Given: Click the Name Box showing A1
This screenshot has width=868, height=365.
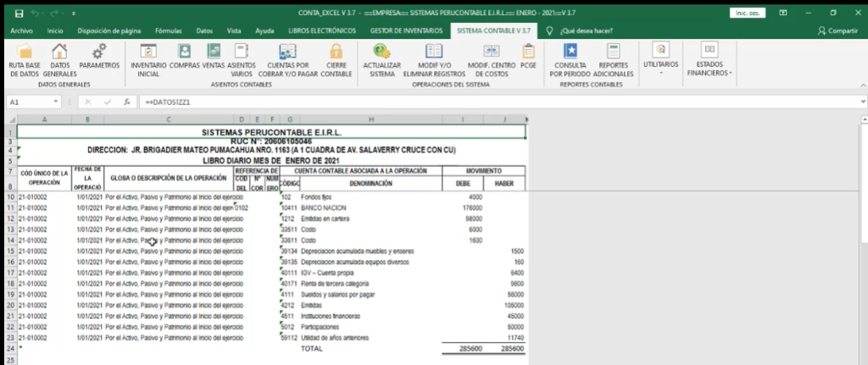Looking at the screenshot, I should tap(29, 102).
